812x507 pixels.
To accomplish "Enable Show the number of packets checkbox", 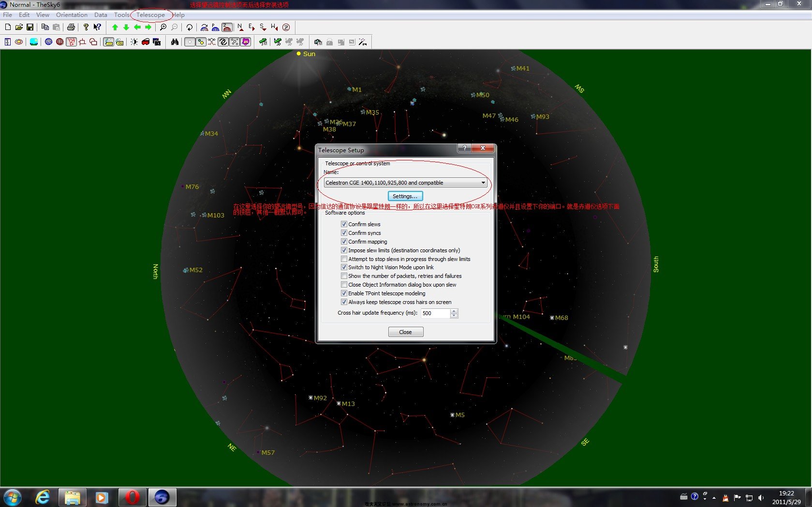I will coord(344,276).
